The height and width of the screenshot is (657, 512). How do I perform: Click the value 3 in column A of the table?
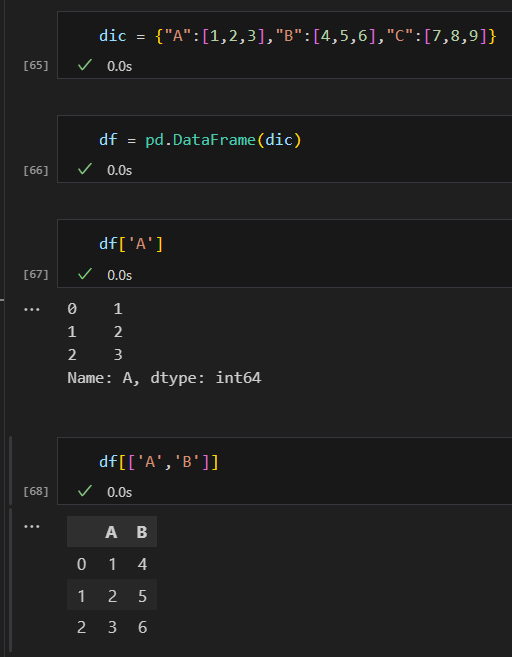(x=112, y=627)
